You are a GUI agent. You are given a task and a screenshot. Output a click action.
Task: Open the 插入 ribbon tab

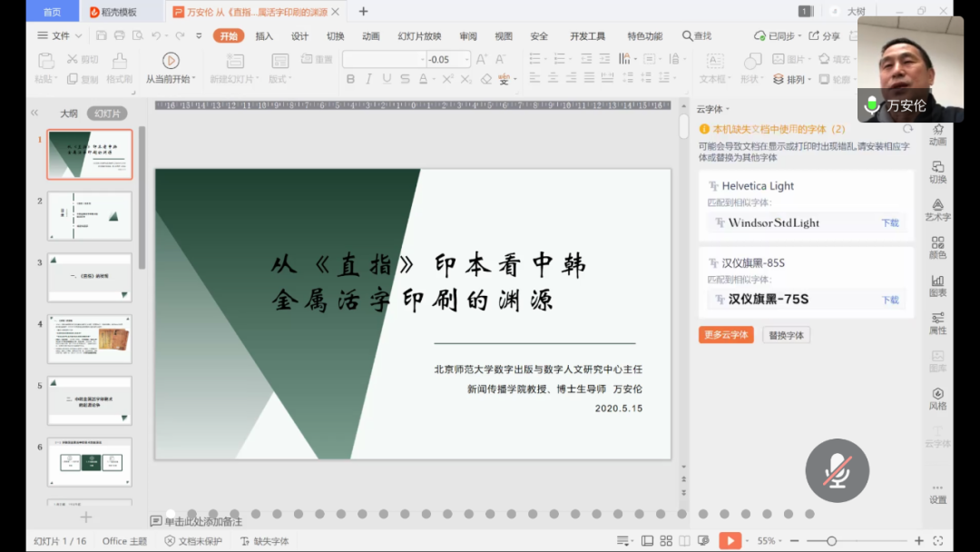click(264, 35)
